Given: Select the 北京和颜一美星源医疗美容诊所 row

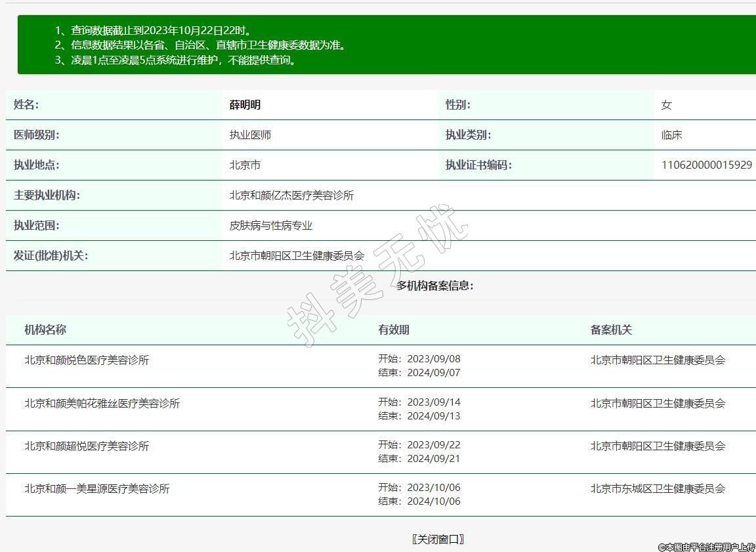Looking at the screenshot, I should click(x=97, y=489).
